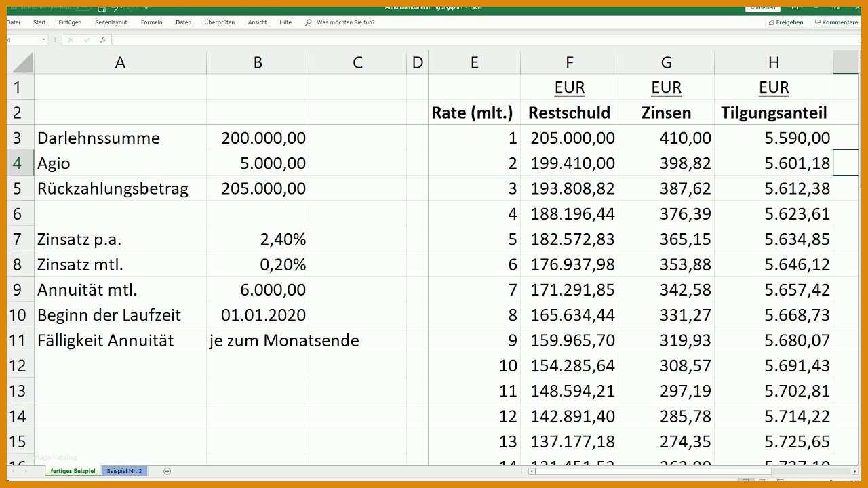This screenshot has height=488, width=868.
Task: Add a new sheet with plus icon
Action: coord(167,471)
